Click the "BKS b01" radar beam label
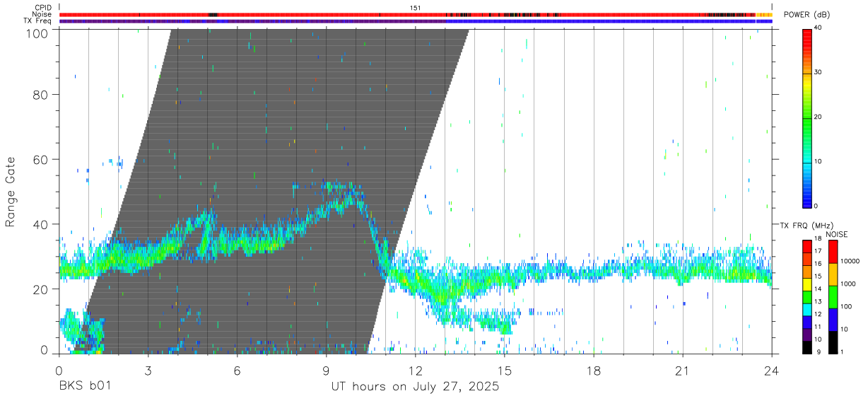The width and height of the screenshot is (868, 401). pos(85,387)
